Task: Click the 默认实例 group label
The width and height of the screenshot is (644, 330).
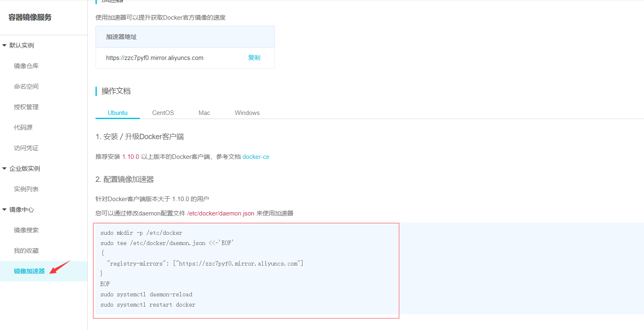Action: (x=22, y=45)
